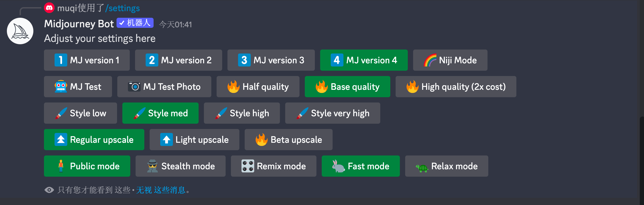Click the eye icon beside visibility notice

tap(49, 190)
